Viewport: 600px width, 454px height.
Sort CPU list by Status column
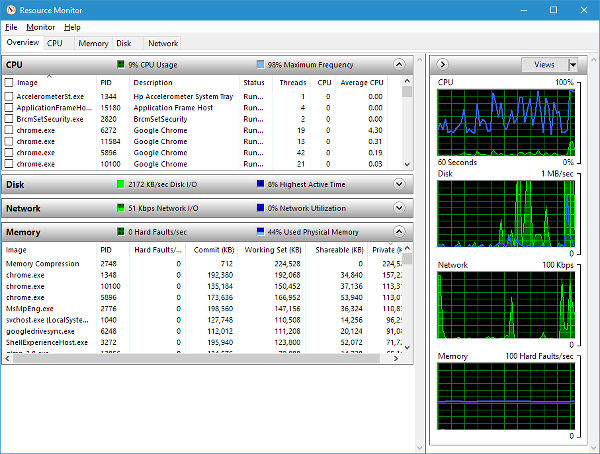[256, 82]
